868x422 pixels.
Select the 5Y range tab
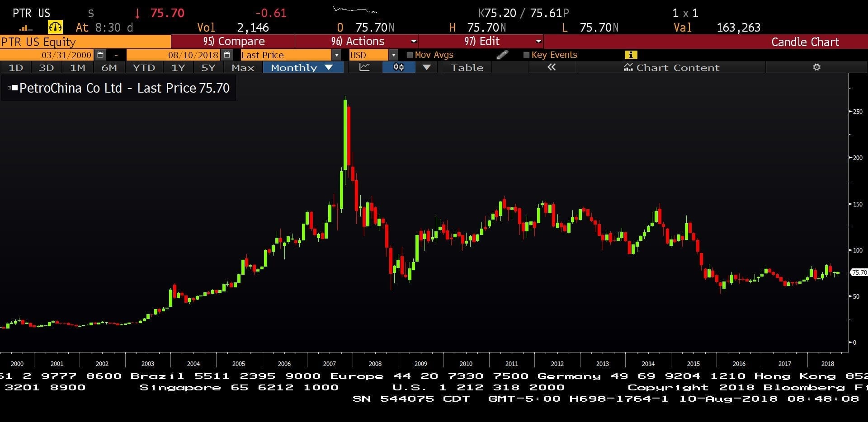(208, 67)
